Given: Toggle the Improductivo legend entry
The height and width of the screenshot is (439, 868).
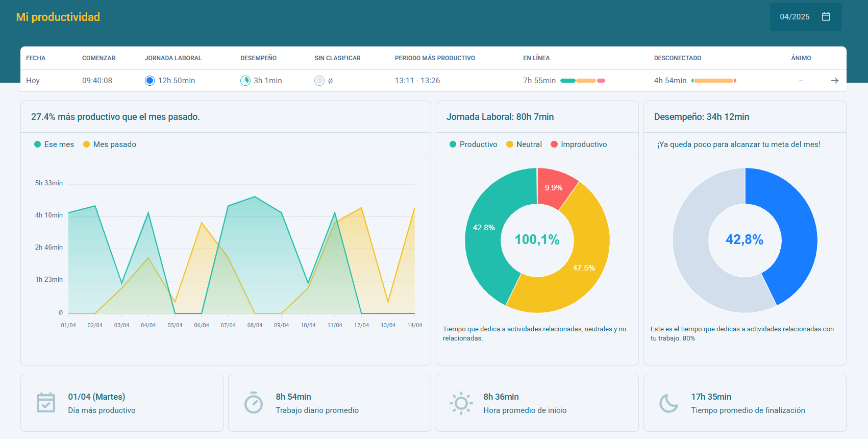Looking at the screenshot, I should (x=579, y=144).
